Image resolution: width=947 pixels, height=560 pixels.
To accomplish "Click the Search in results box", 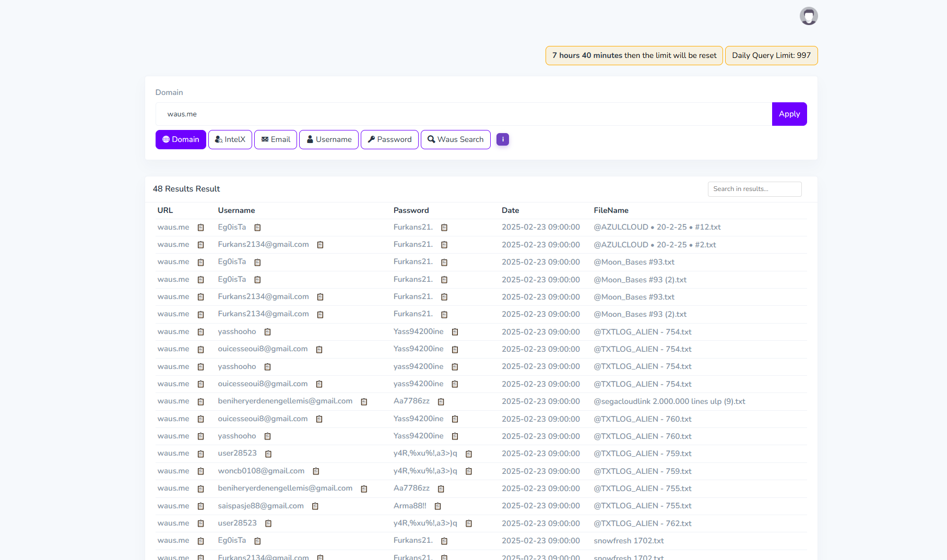I will click(x=755, y=189).
